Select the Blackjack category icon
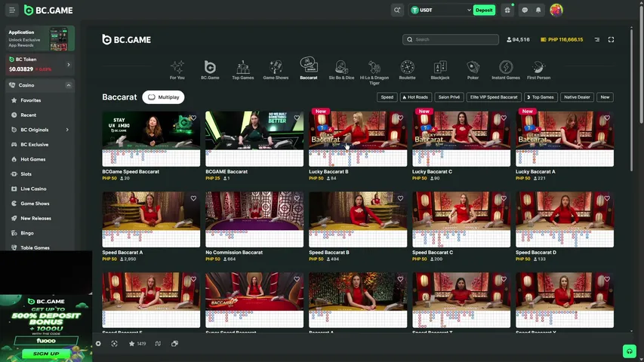This screenshot has width=644, height=362. [440, 70]
